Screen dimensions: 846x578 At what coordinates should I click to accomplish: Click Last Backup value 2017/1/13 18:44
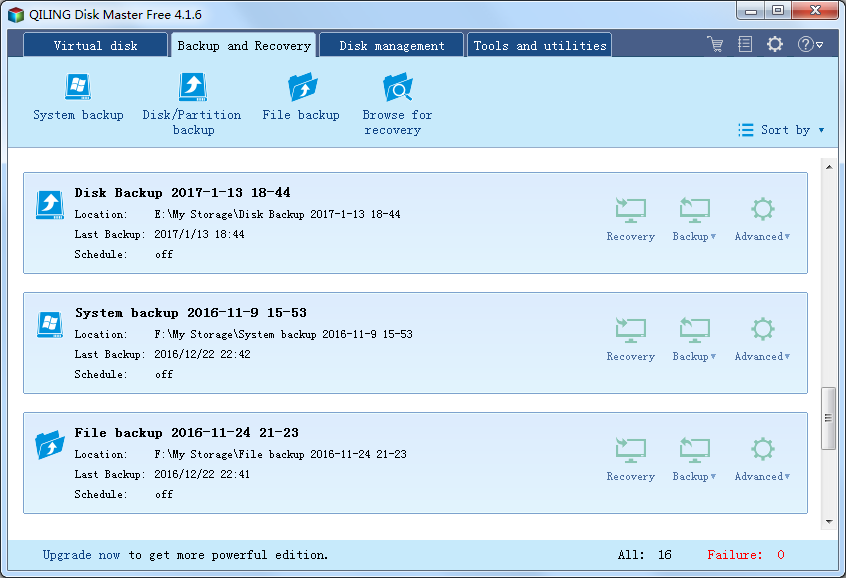[199, 234]
